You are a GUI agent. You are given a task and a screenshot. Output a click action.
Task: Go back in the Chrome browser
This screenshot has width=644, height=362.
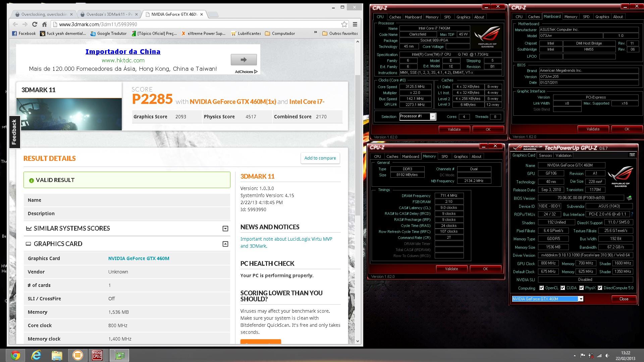15,24
